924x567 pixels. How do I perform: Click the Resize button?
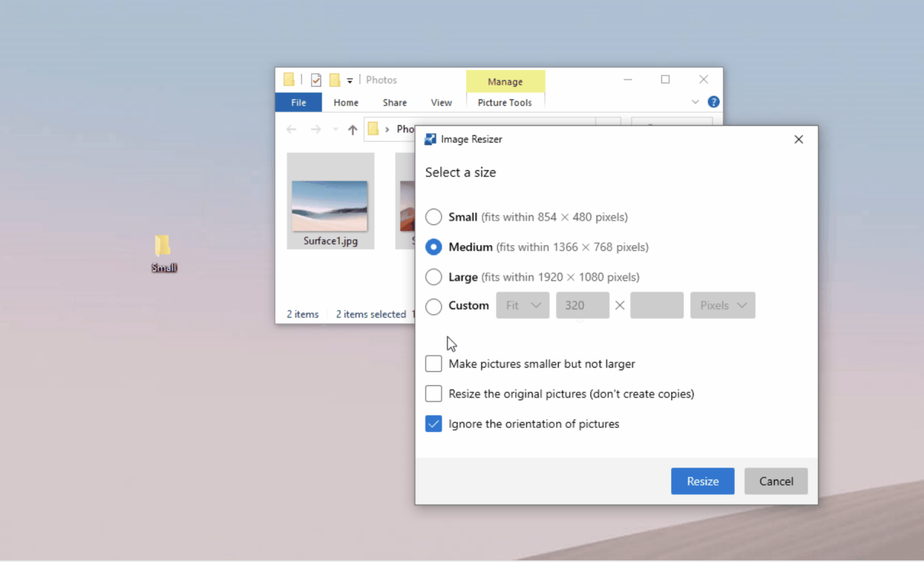click(x=702, y=481)
